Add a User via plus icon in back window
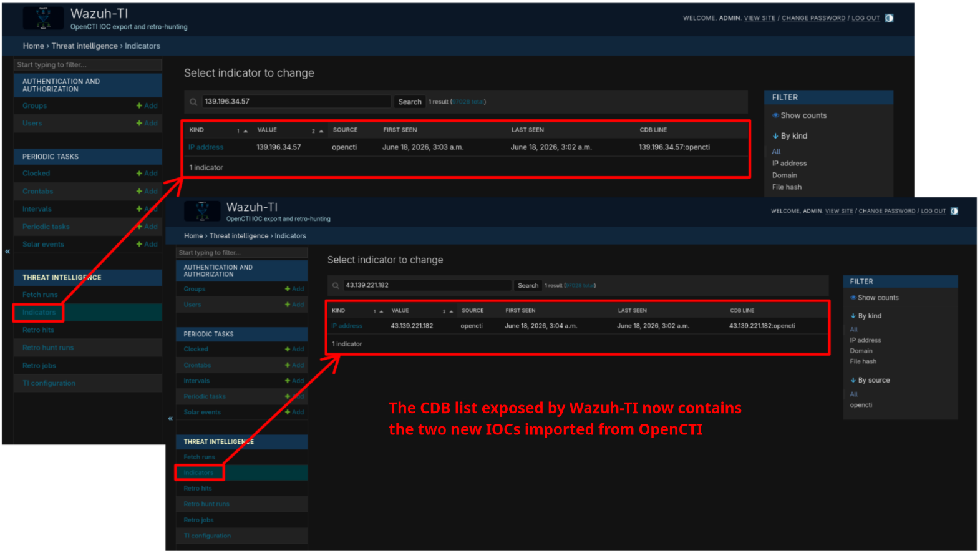The image size is (980, 553). pos(147,124)
